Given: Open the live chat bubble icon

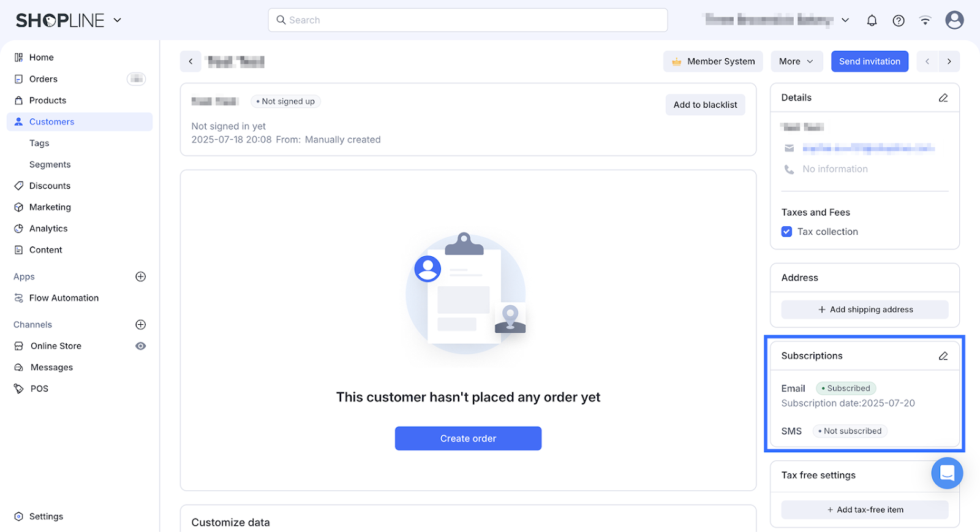Looking at the screenshot, I should click(x=947, y=473).
